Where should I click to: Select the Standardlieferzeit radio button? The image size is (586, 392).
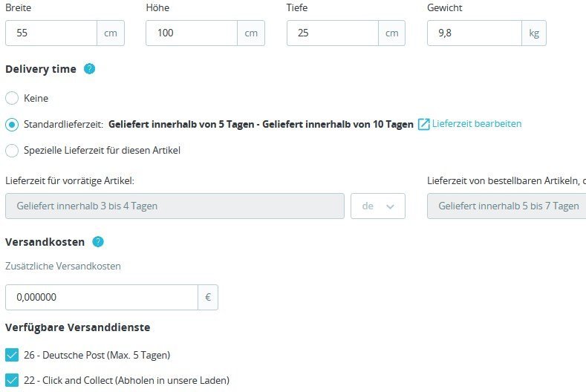[x=12, y=125]
